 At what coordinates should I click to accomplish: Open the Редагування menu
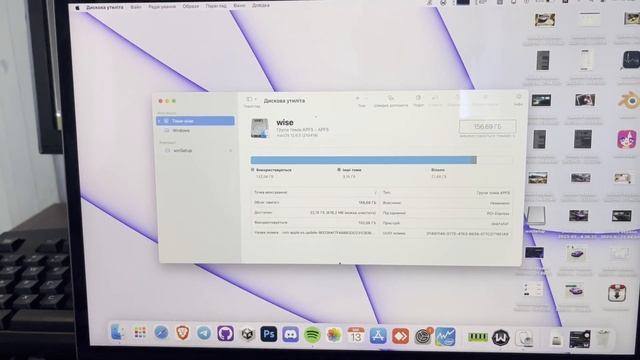[162, 7]
